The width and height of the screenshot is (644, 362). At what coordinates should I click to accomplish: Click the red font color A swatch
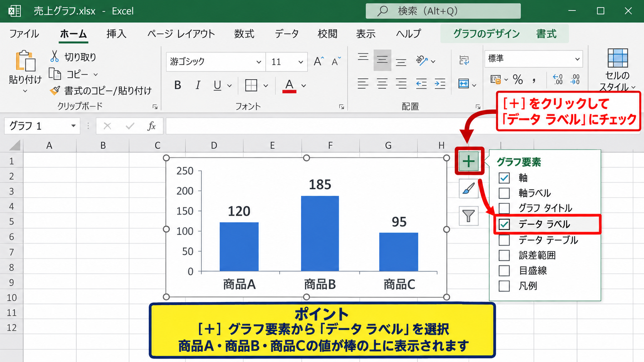tap(289, 85)
